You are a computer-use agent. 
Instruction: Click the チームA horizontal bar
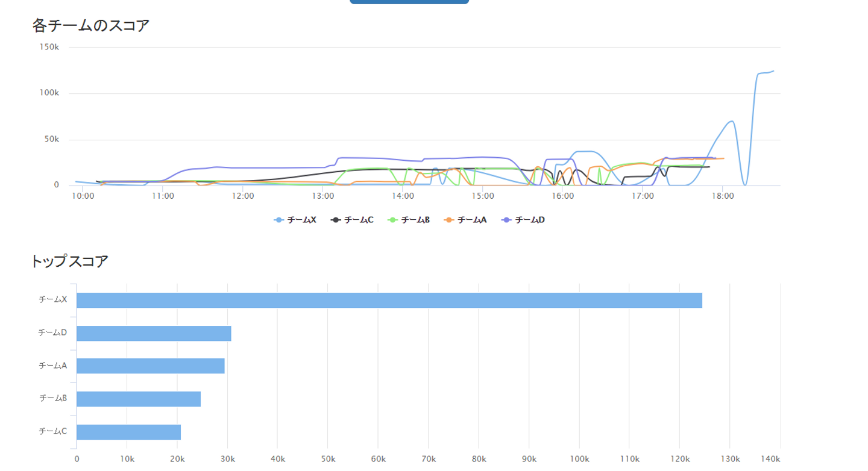coord(150,366)
